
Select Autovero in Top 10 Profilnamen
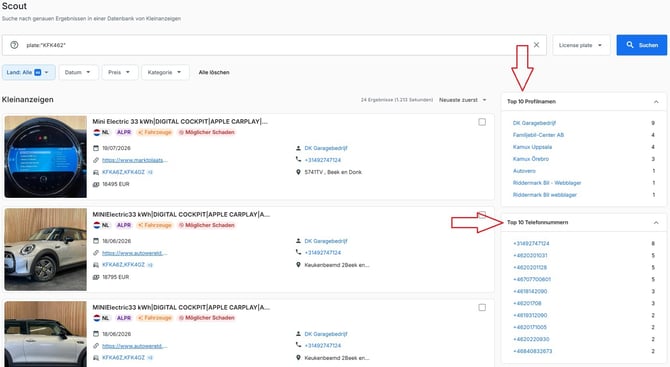(524, 171)
